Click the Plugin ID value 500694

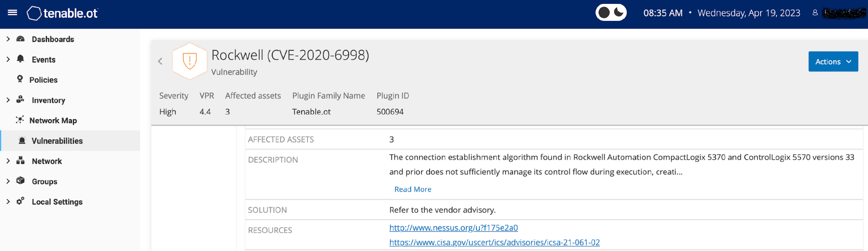coord(390,112)
